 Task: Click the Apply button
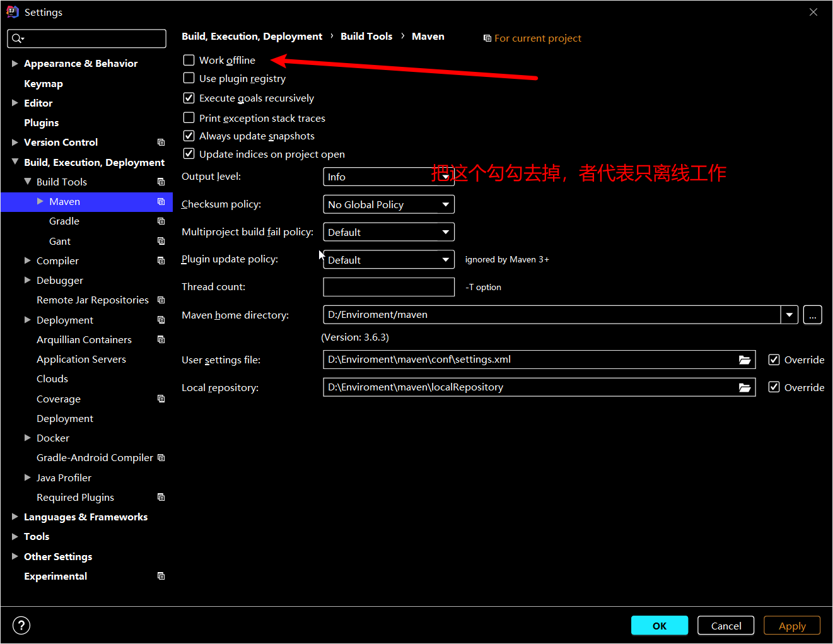[x=792, y=626]
